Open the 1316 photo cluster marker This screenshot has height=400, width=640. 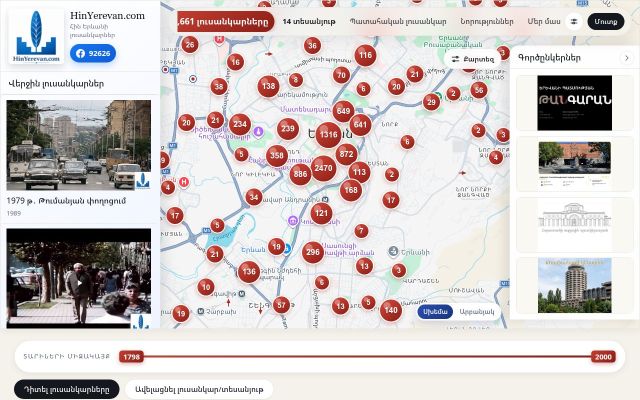[329, 135]
